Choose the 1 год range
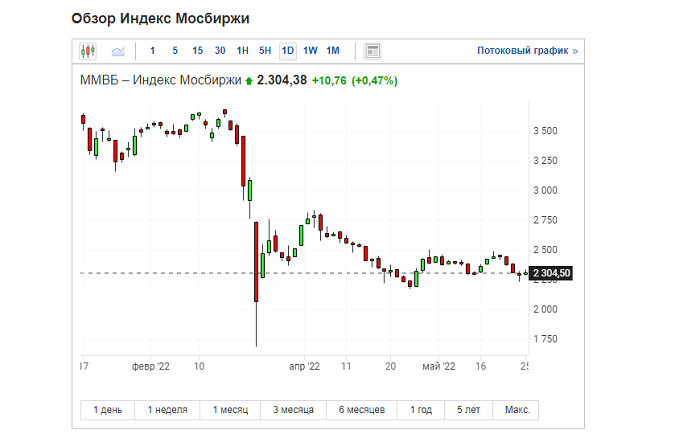This screenshot has height=442, width=675. coord(421,410)
